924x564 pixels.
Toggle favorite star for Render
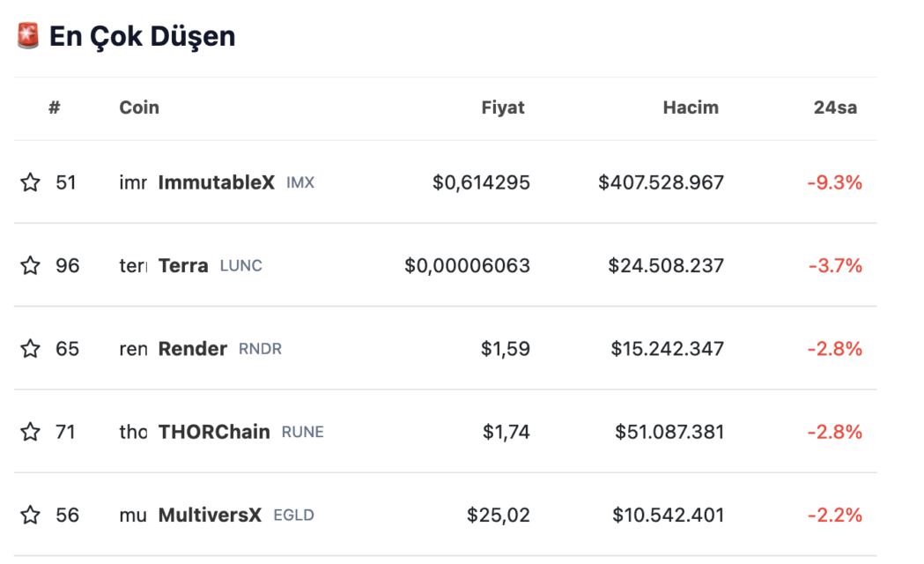tap(30, 349)
